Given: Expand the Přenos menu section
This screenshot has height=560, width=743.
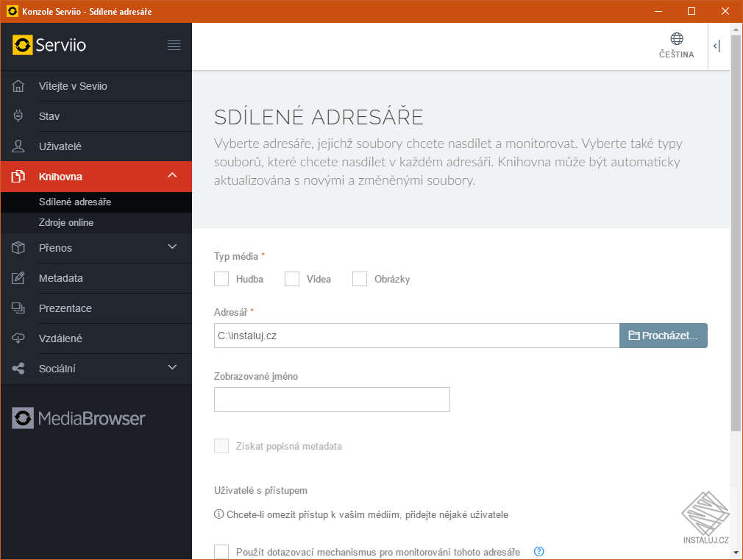Looking at the screenshot, I should click(x=172, y=247).
